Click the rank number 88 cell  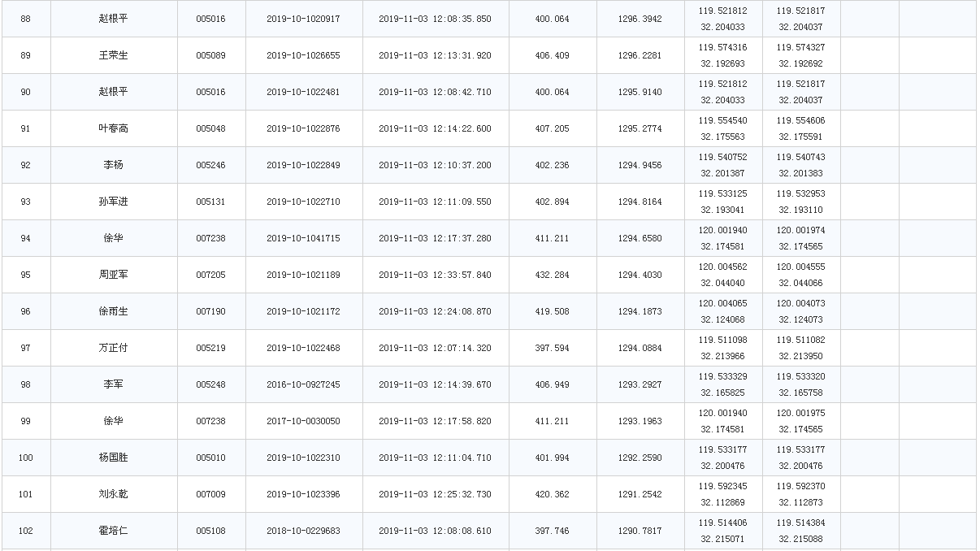(x=25, y=19)
